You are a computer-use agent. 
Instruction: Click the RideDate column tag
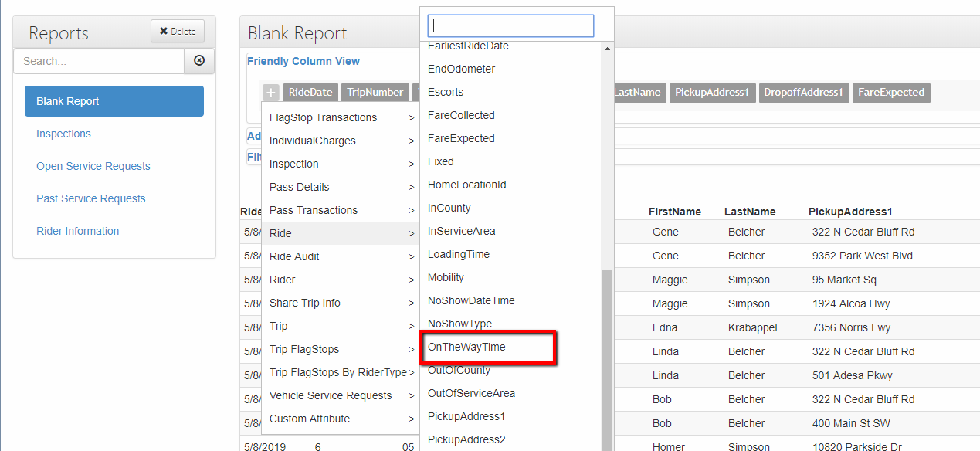click(310, 93)
